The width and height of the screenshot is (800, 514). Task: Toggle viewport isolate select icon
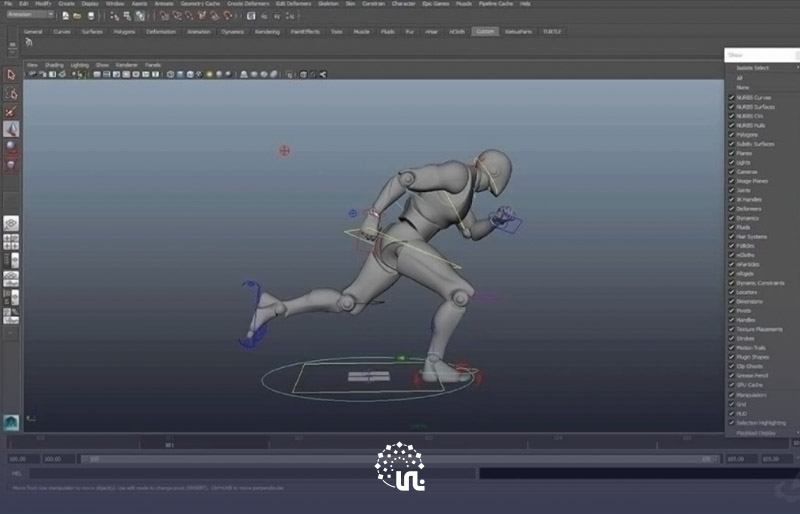point(289,75)
